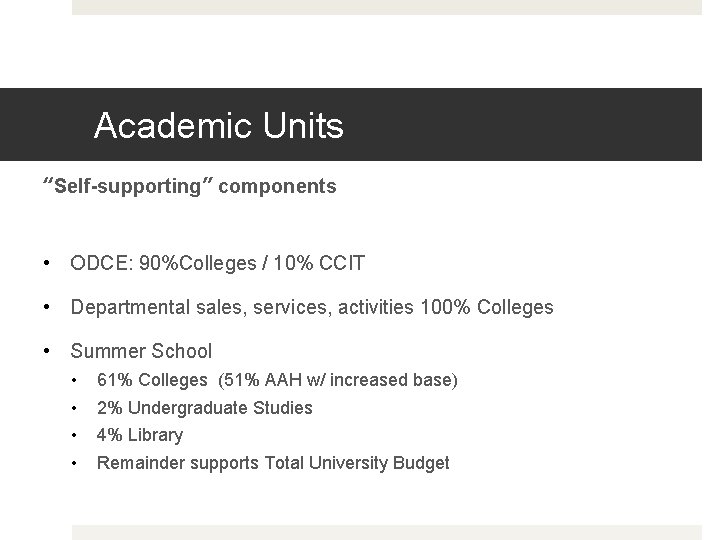Select the 4% Library sub-bullet
This screenshot has height=540, width=720.
(140, 435)
